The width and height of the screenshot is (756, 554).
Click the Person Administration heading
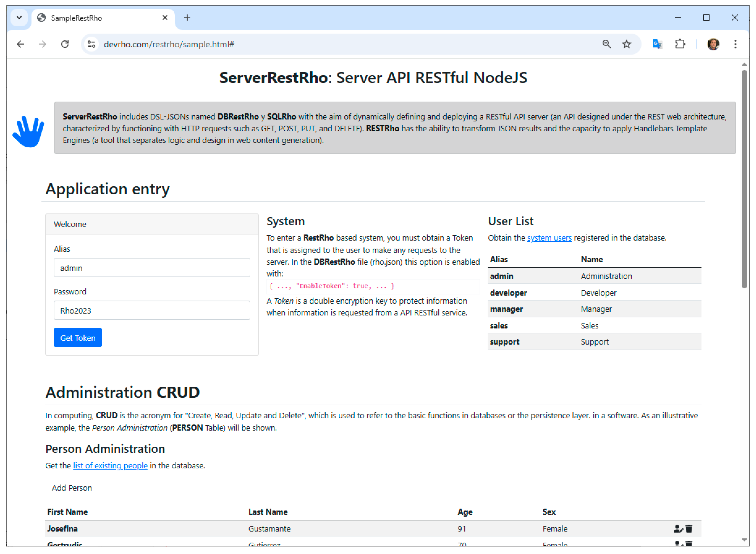pyautogui.click(x=105, y=449)
